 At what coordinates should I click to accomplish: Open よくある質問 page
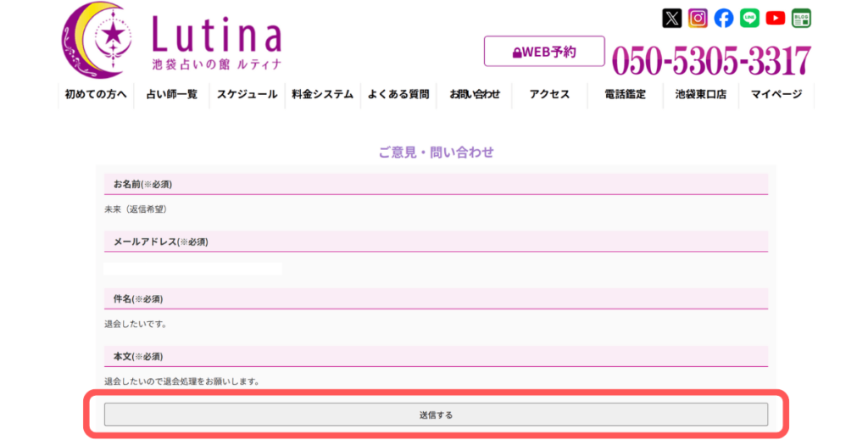(x=398, y=95)
